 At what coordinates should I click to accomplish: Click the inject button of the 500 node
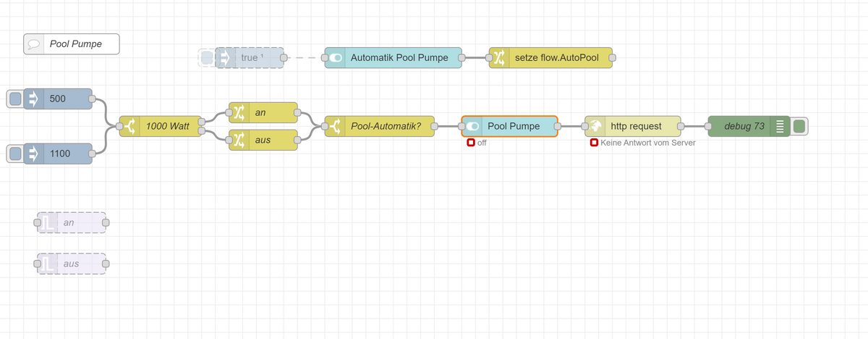[15, 99]
